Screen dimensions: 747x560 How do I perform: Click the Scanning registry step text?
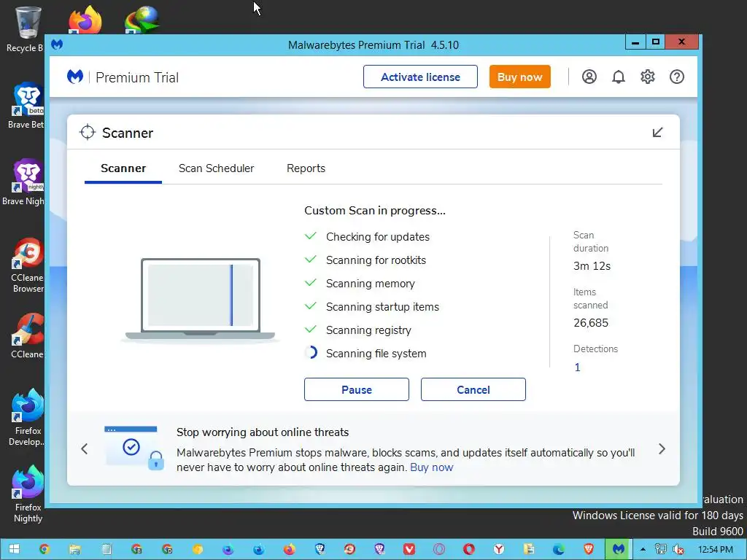368,330
